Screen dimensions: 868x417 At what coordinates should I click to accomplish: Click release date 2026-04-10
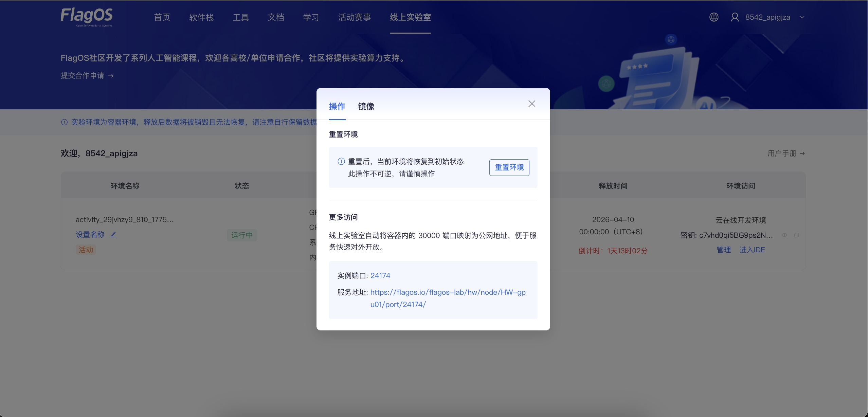pos(613,220)
